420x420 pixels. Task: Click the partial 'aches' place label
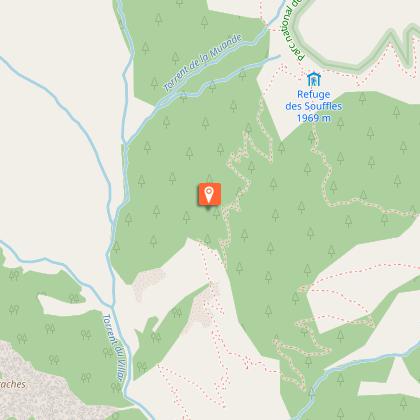[13, 384]
